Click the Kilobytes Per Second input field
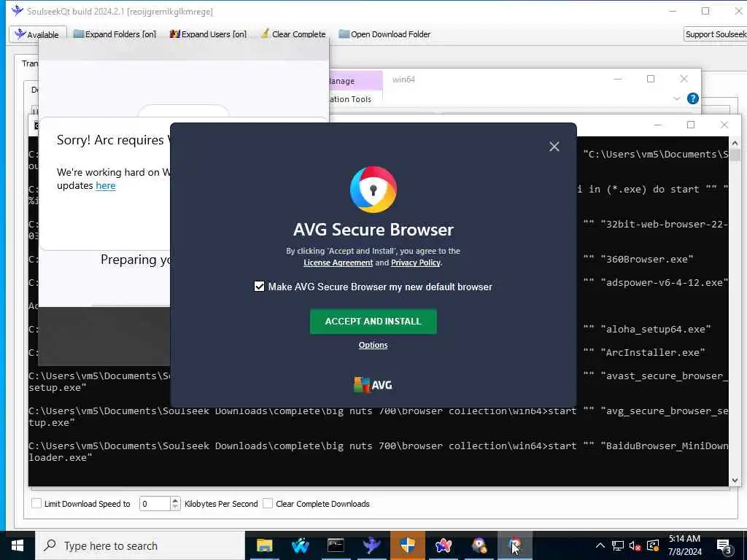This screenshot has width=747, height=560. [155, 503]
